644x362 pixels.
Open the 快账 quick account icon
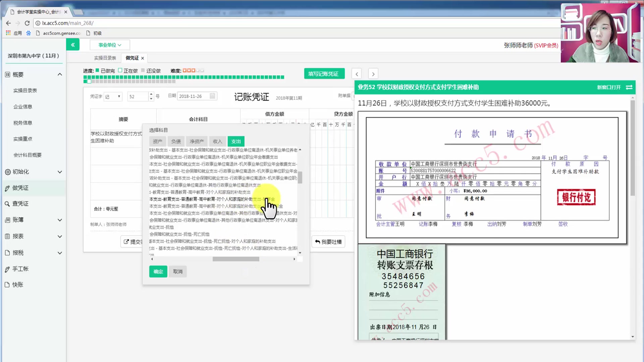pyautogui.click(x=7, y=285)
